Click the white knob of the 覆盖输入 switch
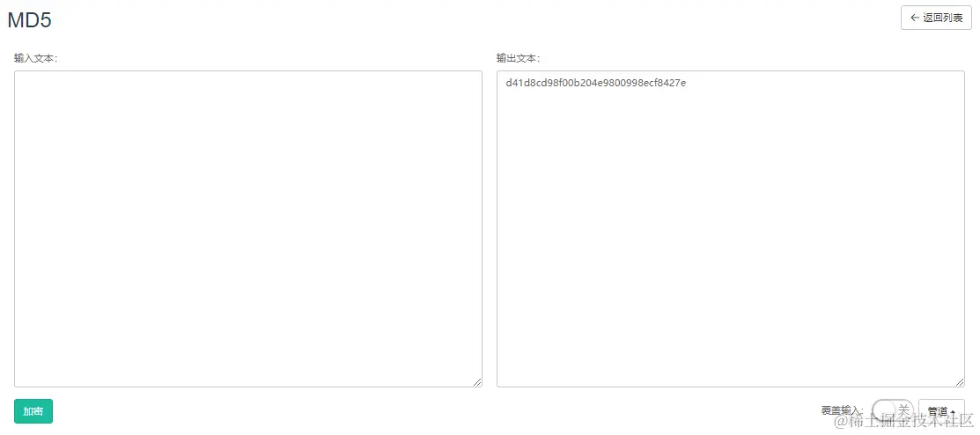The height and width of the screenshot is (435, 980). point(882,410)
